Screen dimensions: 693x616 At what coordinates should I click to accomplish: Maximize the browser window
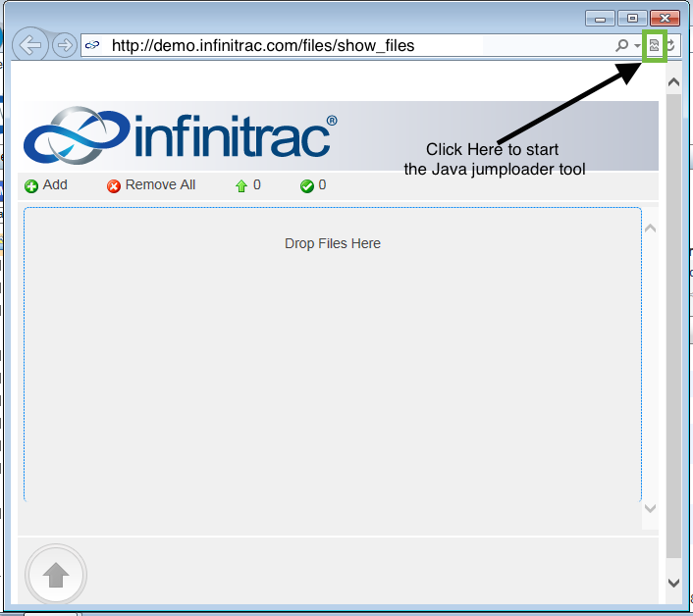pyautogui.click(x=632, y=19)
